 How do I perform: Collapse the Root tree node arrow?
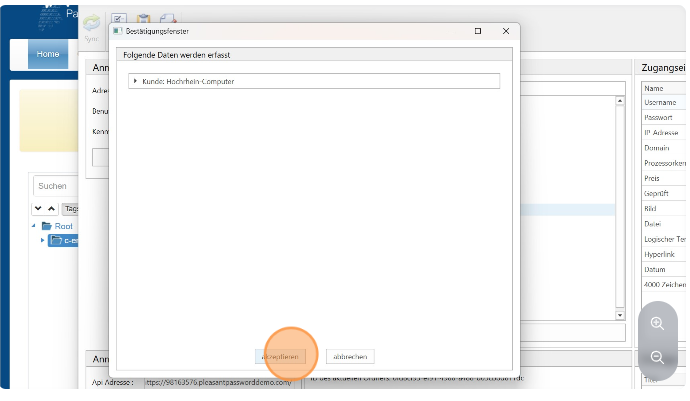coord(34,226)
